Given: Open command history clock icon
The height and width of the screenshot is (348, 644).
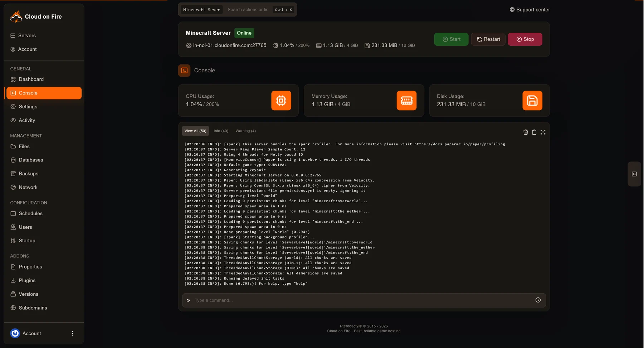Looking at the screenshot, I should pyautogui.click(x=538, y=300).
